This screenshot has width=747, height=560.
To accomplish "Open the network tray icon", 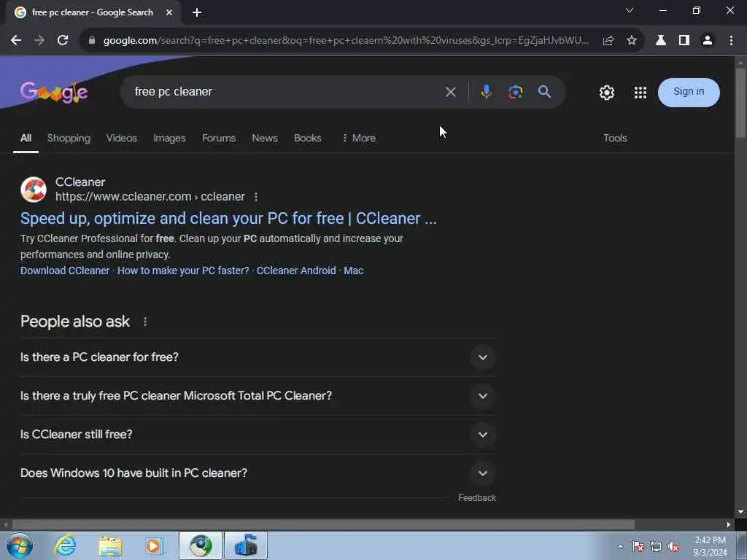I will (656, 547).
